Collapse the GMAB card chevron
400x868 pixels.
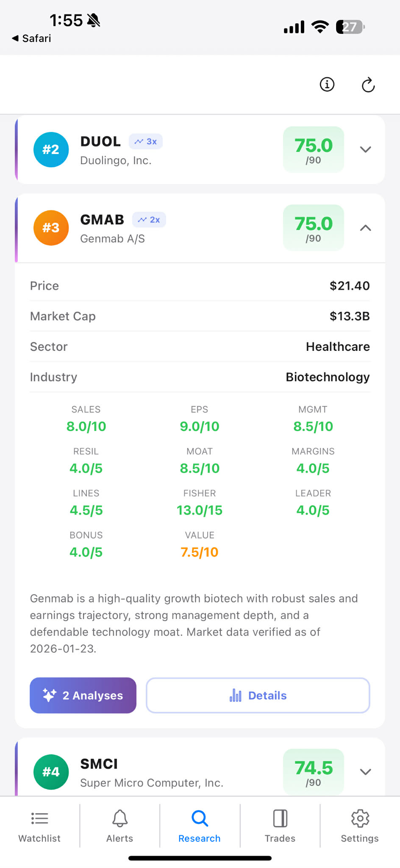click(365, 228)
